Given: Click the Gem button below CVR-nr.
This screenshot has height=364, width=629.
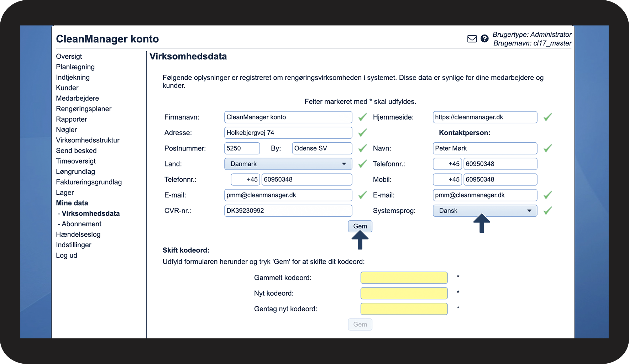Looking at the screenshot, I should coord(360,226).
